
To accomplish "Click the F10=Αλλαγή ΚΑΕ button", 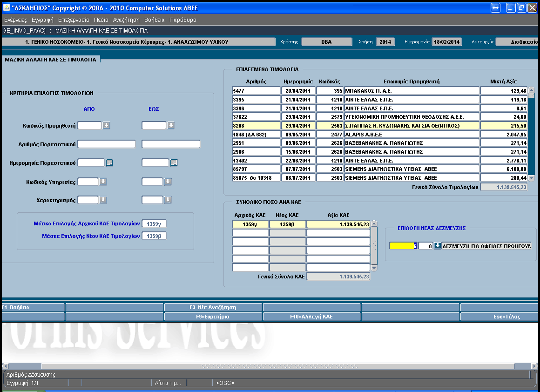I will pyautogui.click(x=311, y=317).
